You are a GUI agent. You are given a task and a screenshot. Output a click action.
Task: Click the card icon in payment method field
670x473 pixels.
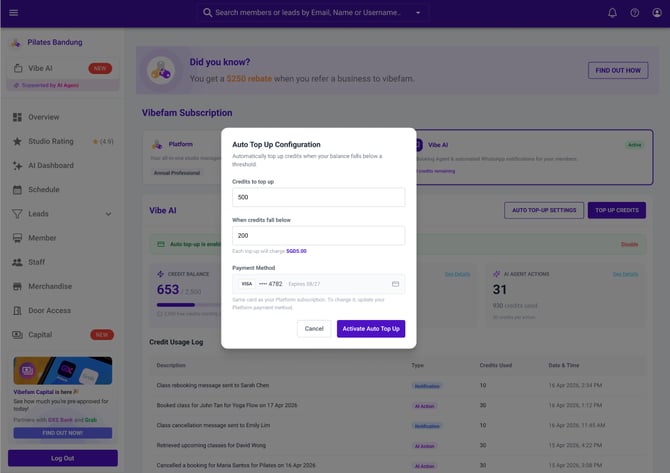[395, 284]
